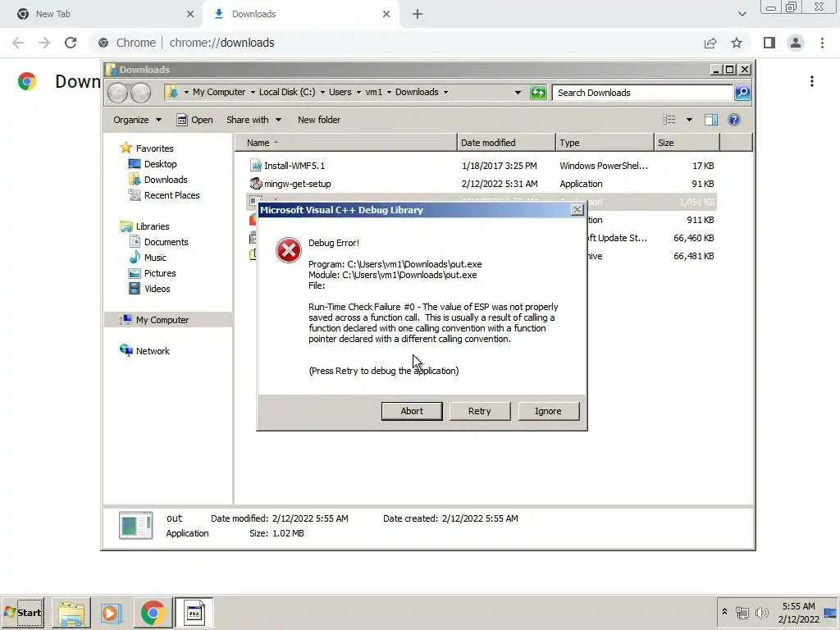840x630 pixels.
Task: Expand the view options dropdown arrow
Action: (x=689, y=120)
